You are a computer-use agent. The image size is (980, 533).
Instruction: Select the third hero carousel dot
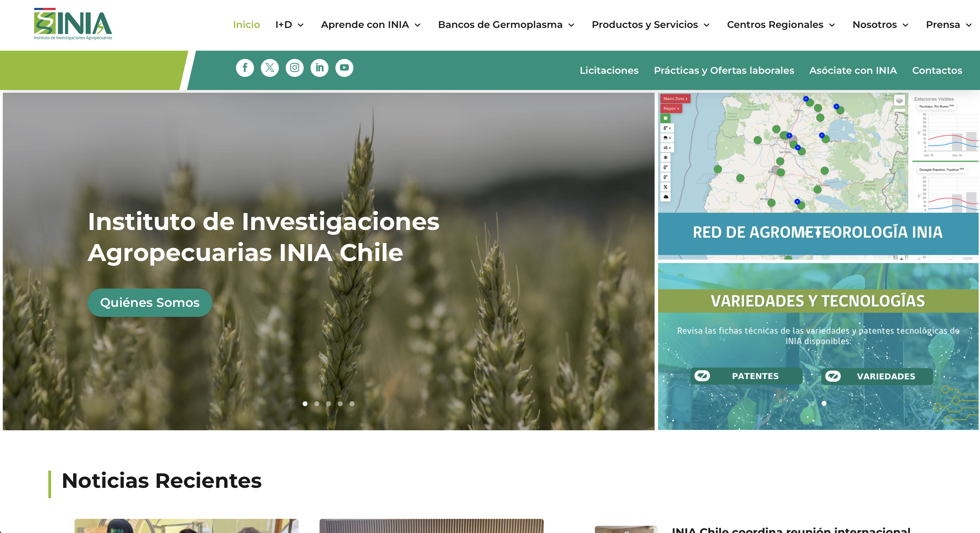tap(329, 404)
